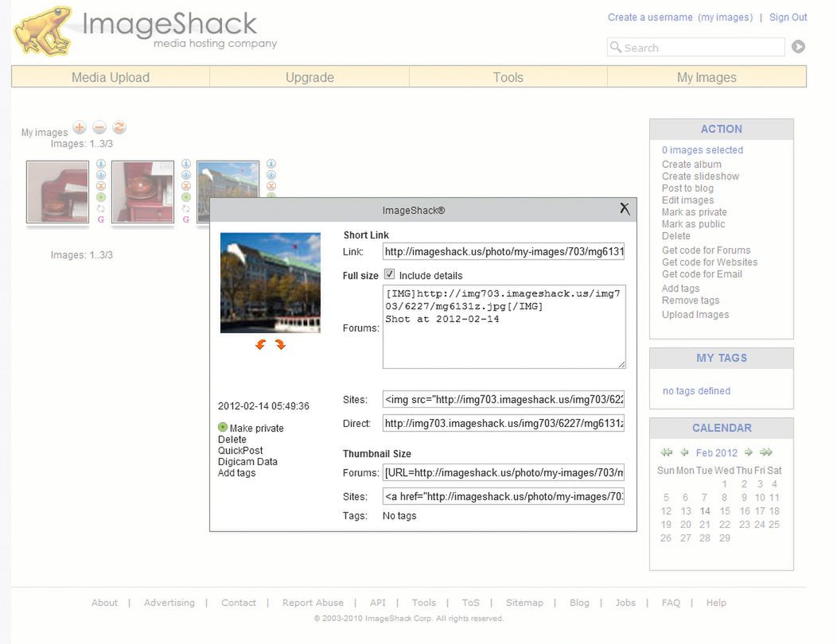Click the orange plus icon beside My images
The image size is (837, 644).
point(80,127)
